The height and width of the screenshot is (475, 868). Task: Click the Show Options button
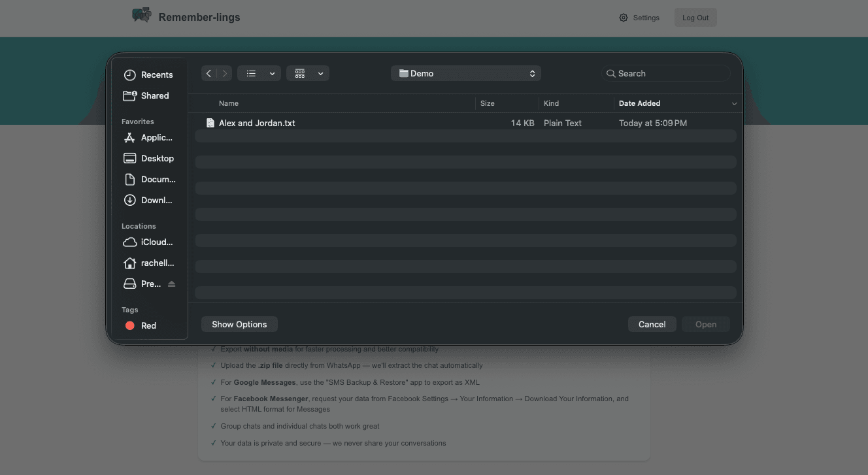239,324
